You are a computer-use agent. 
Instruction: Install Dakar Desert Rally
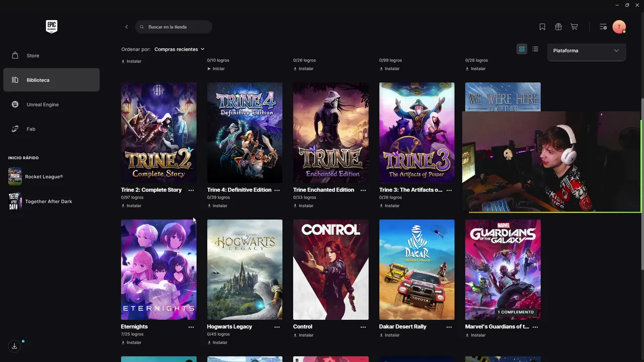point(389,335)
